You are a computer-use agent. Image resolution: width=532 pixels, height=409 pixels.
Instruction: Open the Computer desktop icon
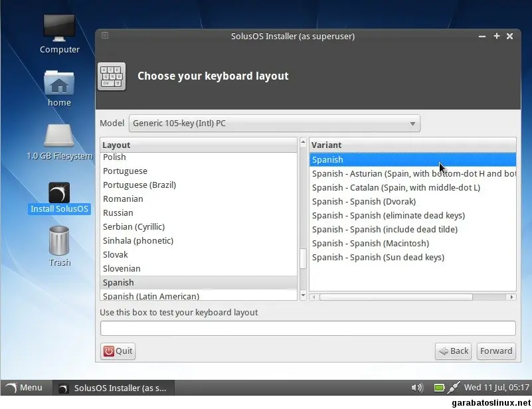tap(59, 34)
